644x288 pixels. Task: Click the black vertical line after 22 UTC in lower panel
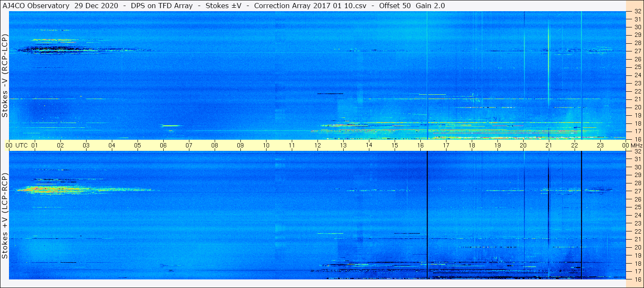tap(581, 214)
